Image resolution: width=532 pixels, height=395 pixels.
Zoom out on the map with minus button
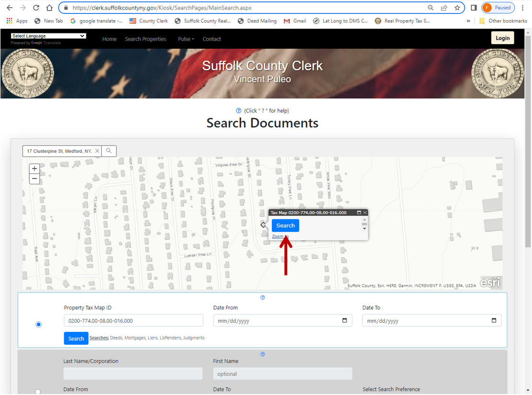[34, 179]
